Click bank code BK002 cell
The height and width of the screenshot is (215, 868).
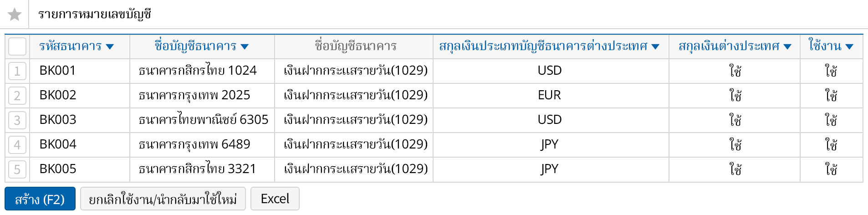pyautogui.click(x=58, y=95)
